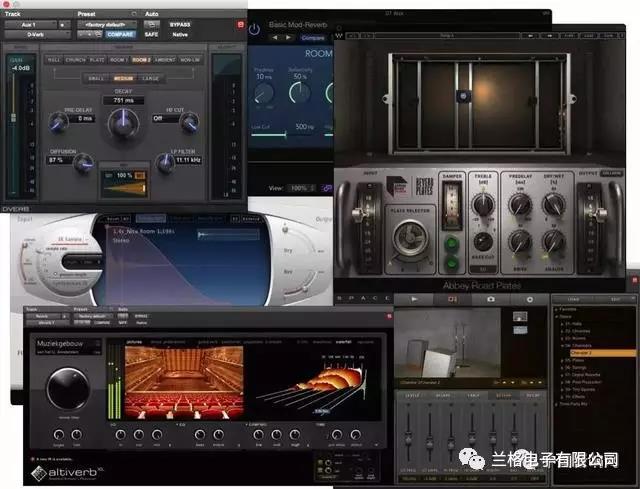The height and width of the screenshot is (489, 640).
Task: Toggle the Basic Mod-Reverb power icon
Action: [254, 29]
